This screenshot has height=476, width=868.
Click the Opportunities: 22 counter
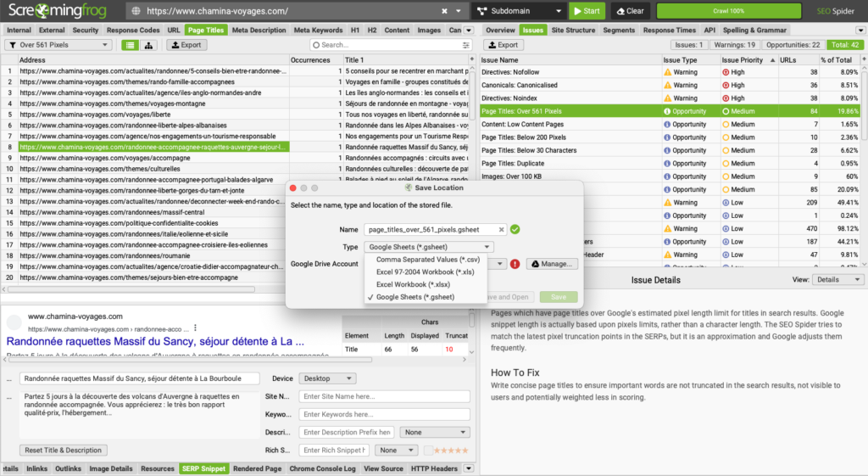tap(793, 45)
